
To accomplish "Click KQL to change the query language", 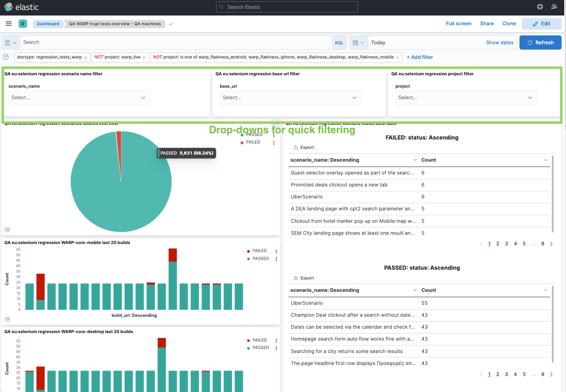I will [x=339, y=42].
